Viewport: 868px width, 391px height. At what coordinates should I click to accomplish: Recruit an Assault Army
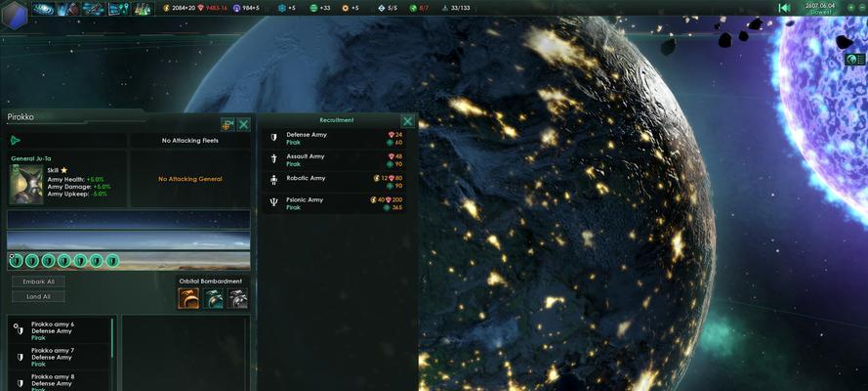[334, 160]
